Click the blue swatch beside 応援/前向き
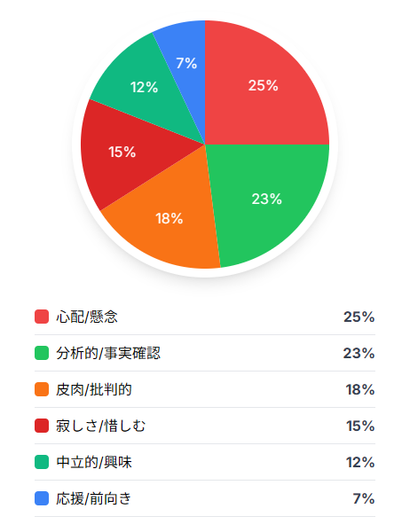The width and height of the screenshot is (402, 532). (42, 498)
